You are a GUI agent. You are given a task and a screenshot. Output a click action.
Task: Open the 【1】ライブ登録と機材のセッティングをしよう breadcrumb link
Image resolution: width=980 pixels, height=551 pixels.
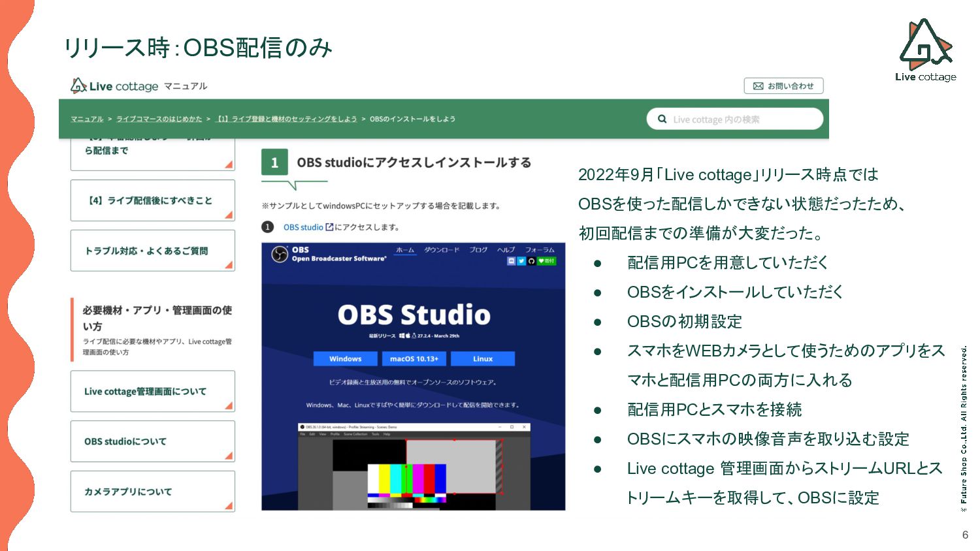pos(286,119)
